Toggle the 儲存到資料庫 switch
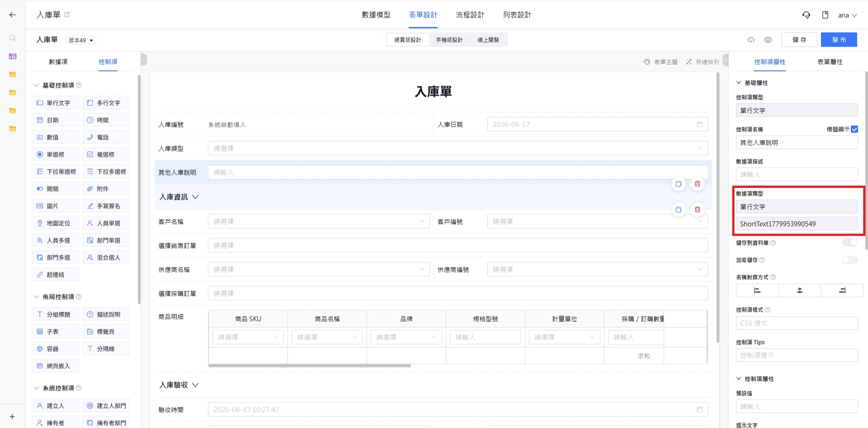The image size is (868, 428). click(849, 243)
